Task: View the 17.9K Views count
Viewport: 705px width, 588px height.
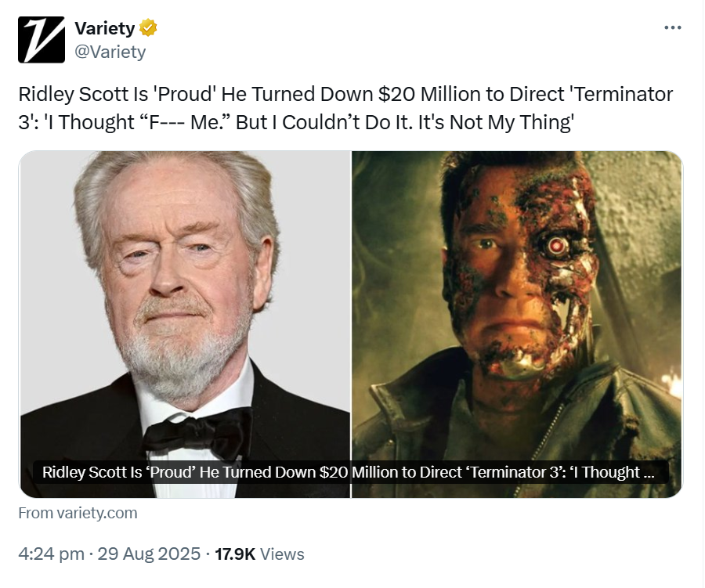Action: [x=259, y=554]
